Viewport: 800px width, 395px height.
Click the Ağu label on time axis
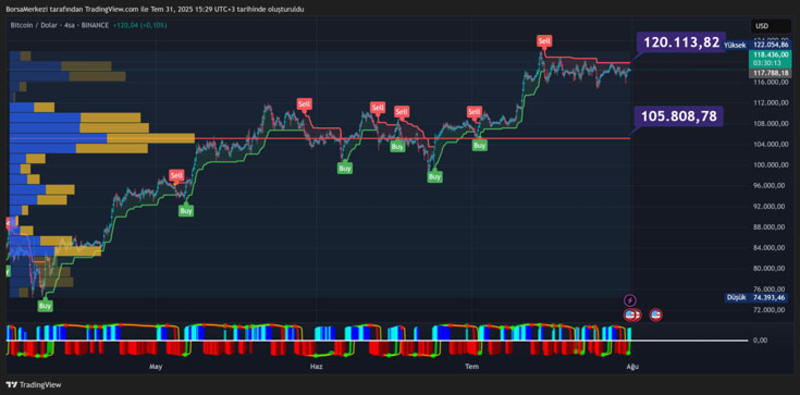point(633,366)
